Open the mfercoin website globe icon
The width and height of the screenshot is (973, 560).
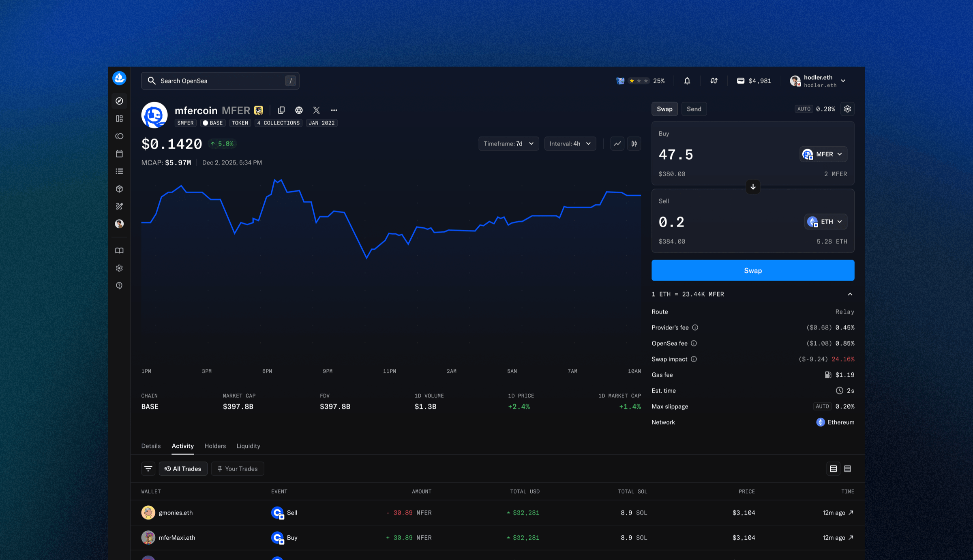tap(299, 110)
